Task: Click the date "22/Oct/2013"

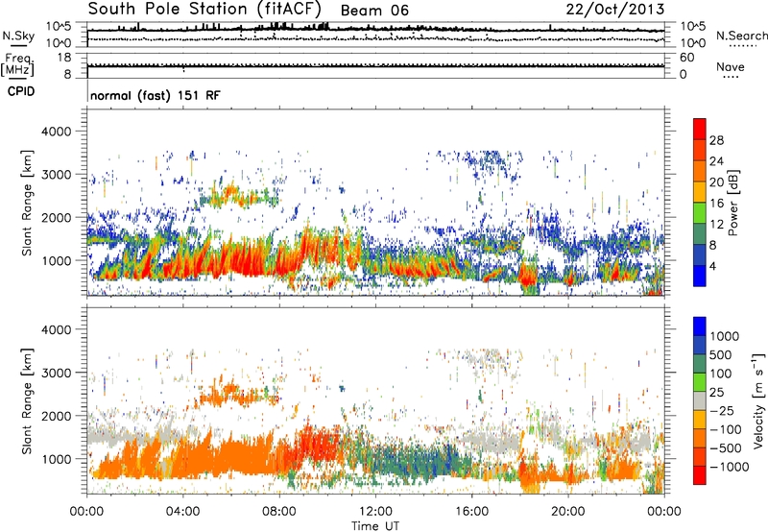Action: 615,10
